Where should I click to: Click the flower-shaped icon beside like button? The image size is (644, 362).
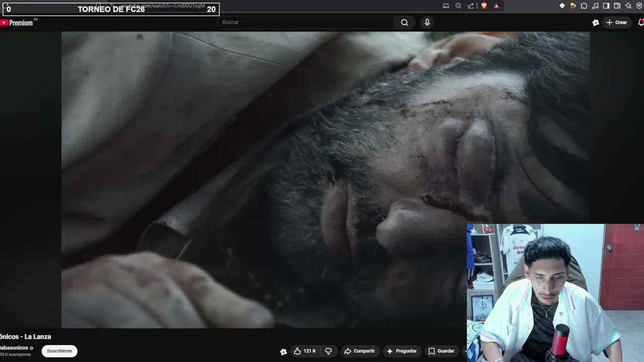(283, 351)
